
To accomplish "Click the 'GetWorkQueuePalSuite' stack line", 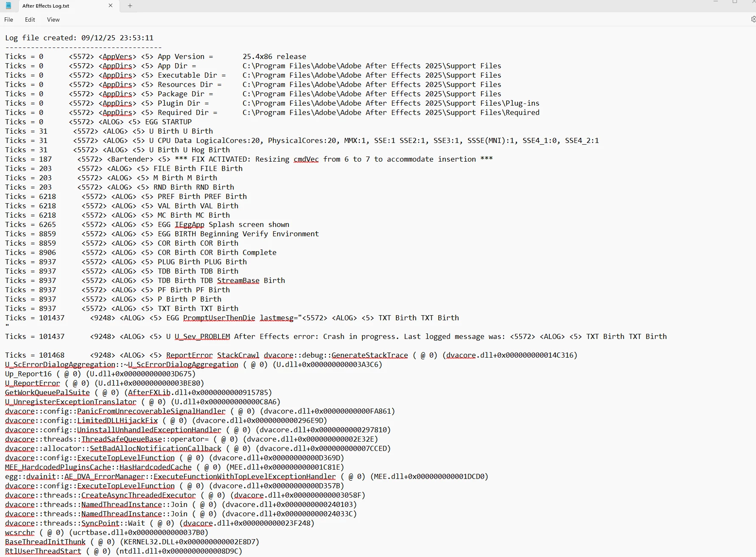I will (138, 392).
